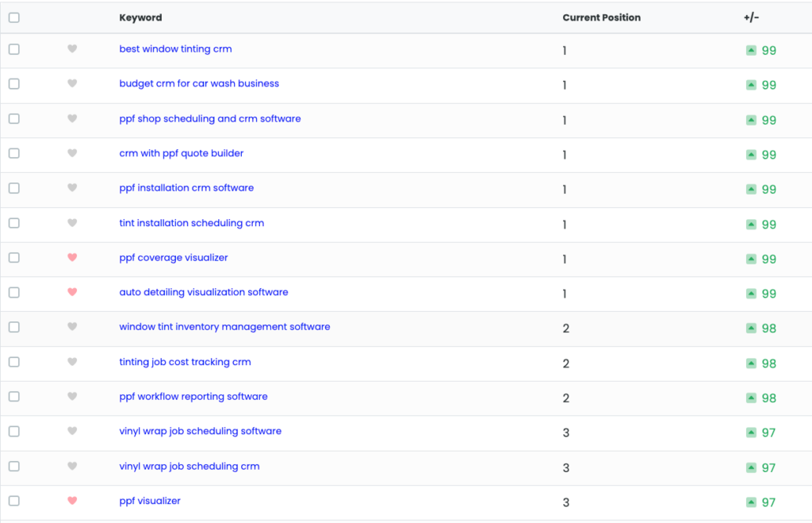This screenshot has height=523, width=812.
Task: Open 'best window tinting crm' keyword link
Action: [x=175, y=48]
